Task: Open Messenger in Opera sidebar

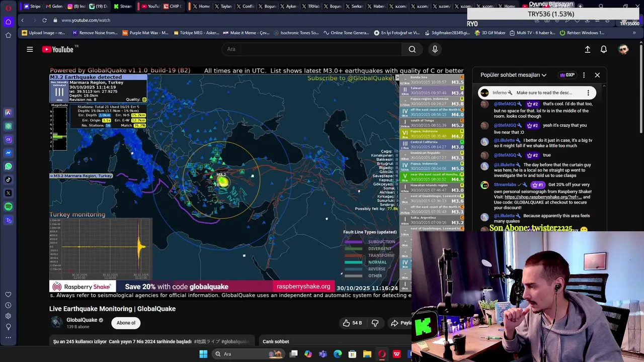Action: point(8,153)
